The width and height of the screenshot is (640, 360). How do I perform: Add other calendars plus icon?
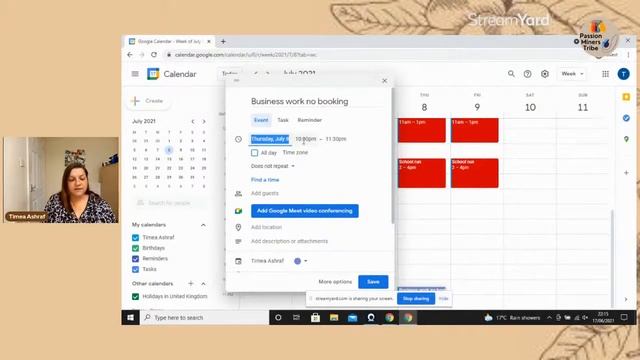click(x=191, y=283)
